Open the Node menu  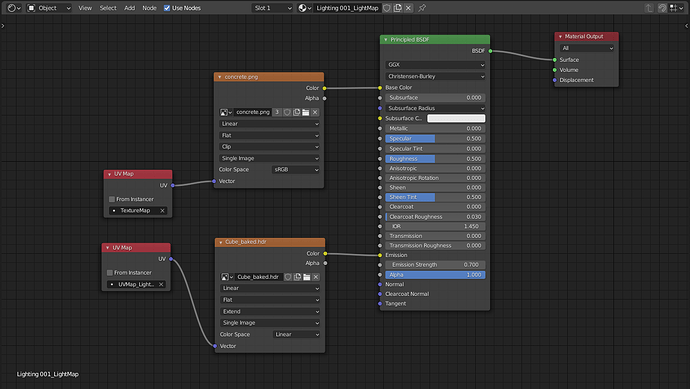click(149, 8)
